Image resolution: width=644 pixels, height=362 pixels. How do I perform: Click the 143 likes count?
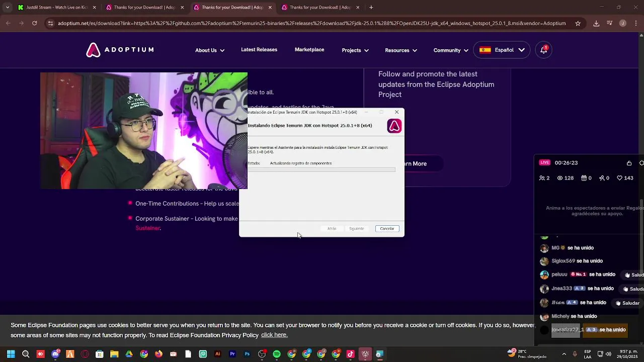tap(624, 178)
